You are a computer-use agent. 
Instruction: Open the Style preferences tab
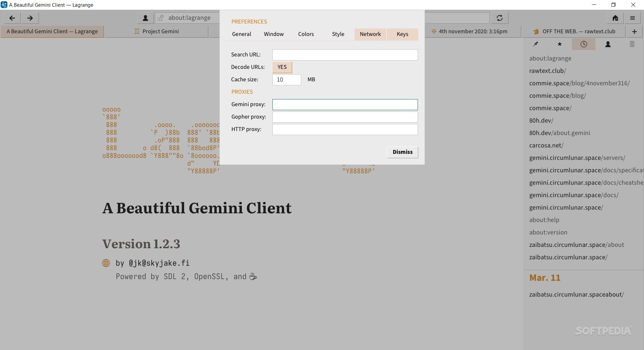[338, 34]
